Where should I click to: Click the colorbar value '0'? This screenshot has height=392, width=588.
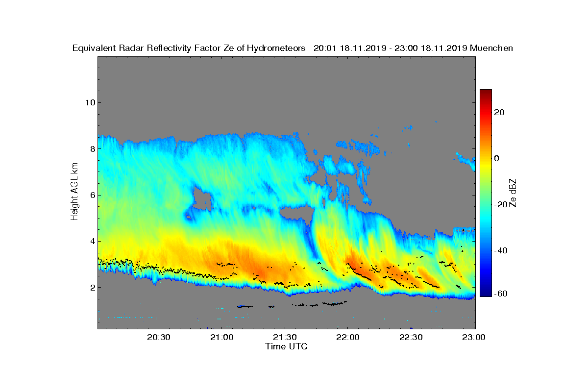(497, 158)
